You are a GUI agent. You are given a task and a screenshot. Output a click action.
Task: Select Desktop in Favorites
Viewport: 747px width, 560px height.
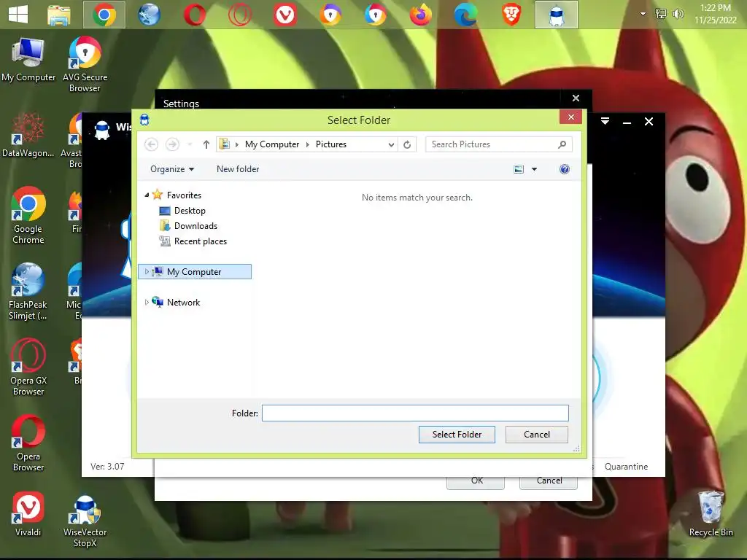click(x=190, y=211)
